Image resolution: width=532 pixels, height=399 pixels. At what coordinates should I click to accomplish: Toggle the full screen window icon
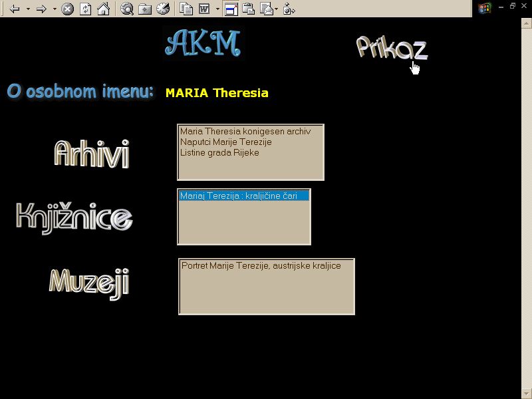click(x=231, y=9)
